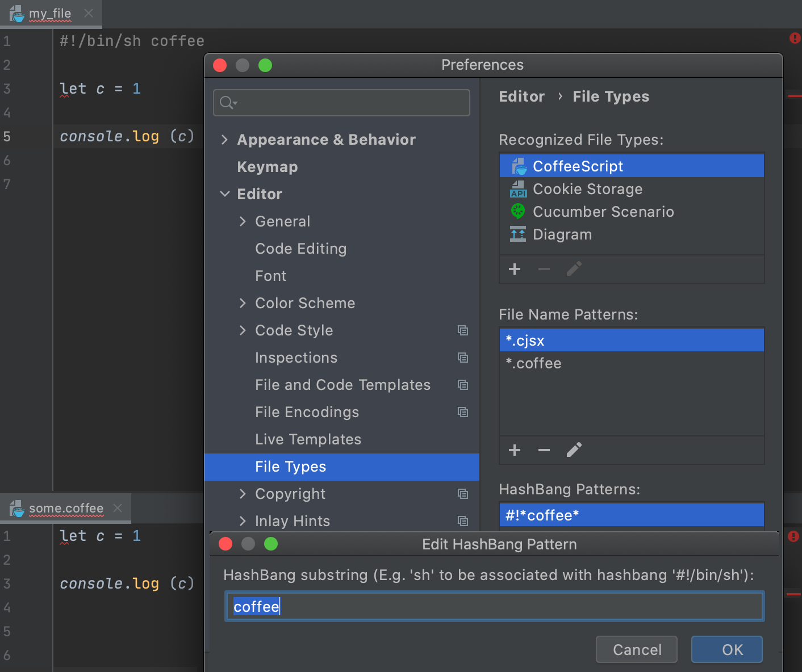This screenshot has height=672, width=802.
Task: Switch to the some.coffee editor tab
Action: pyautogui.click(x=66, y=509)
